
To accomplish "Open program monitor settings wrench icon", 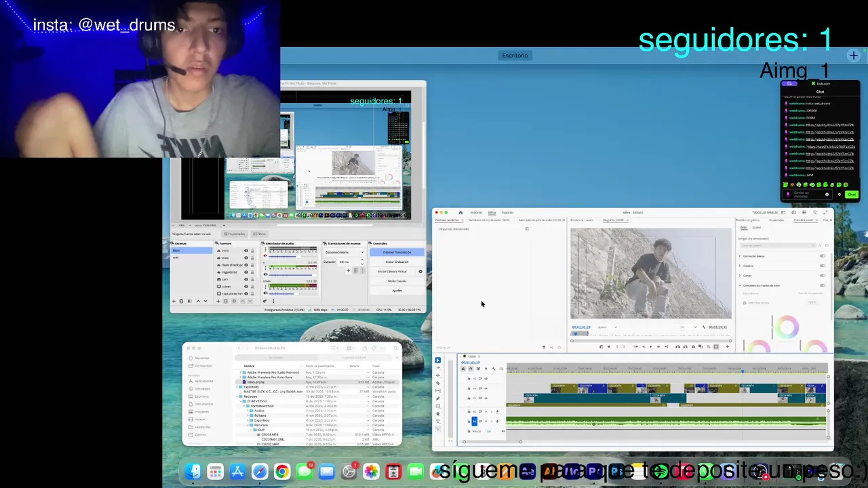I will coord(704,327).
